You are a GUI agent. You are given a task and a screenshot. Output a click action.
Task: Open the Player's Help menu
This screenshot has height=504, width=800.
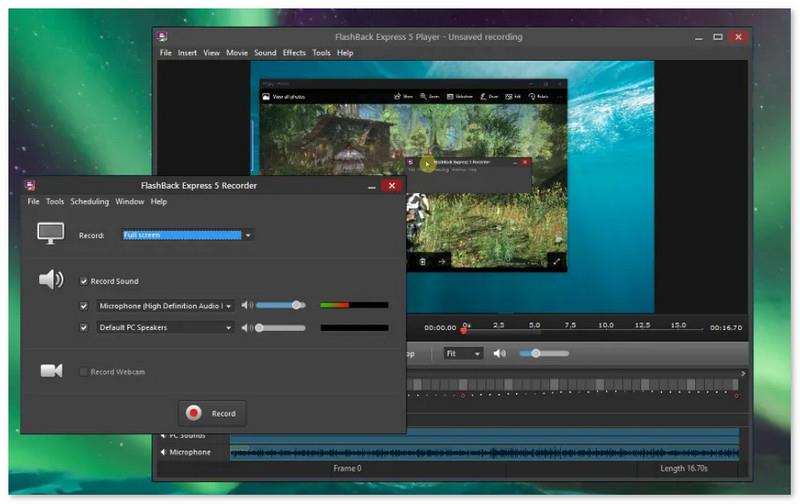point(345,53)
